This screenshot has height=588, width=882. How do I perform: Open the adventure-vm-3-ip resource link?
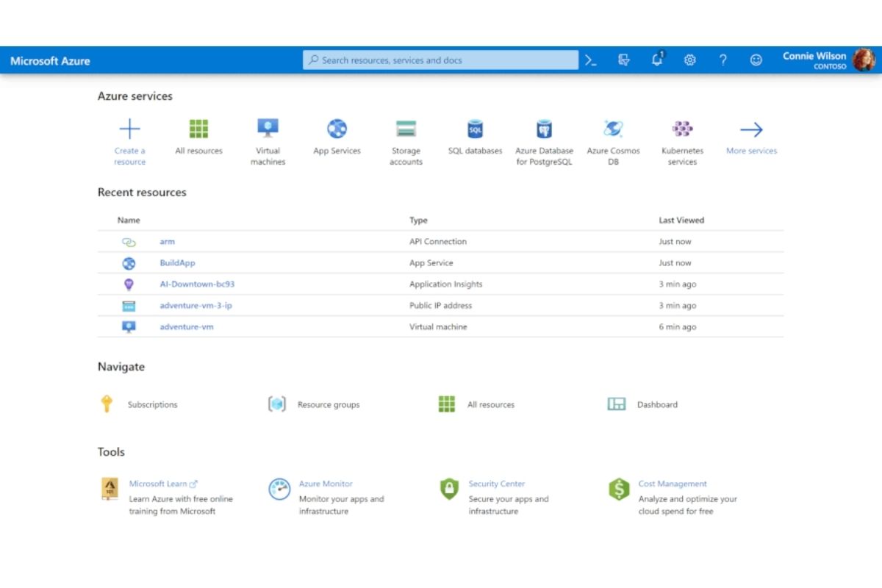196,306
